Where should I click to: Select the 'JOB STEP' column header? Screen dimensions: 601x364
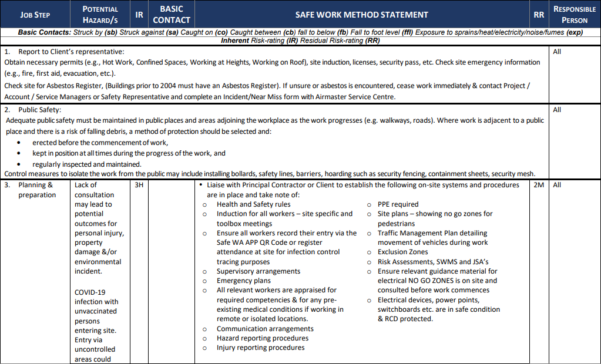click(x=35, y=15)
